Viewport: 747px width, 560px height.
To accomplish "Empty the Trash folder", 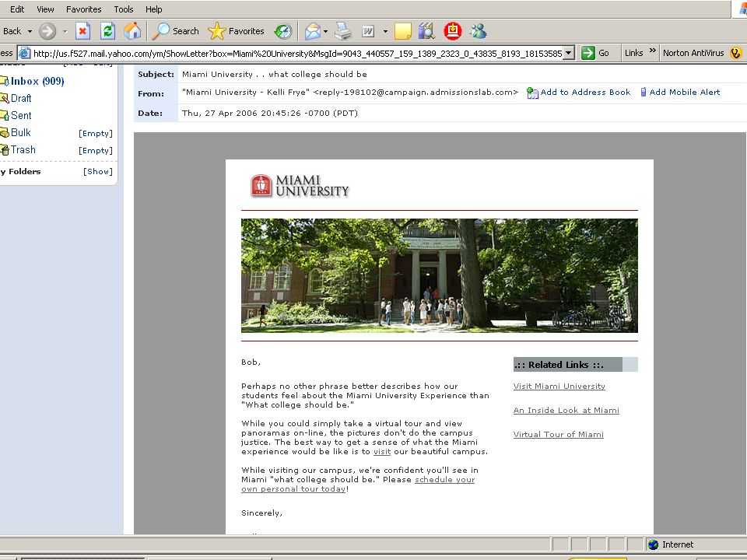I will (x=95, y=151).
